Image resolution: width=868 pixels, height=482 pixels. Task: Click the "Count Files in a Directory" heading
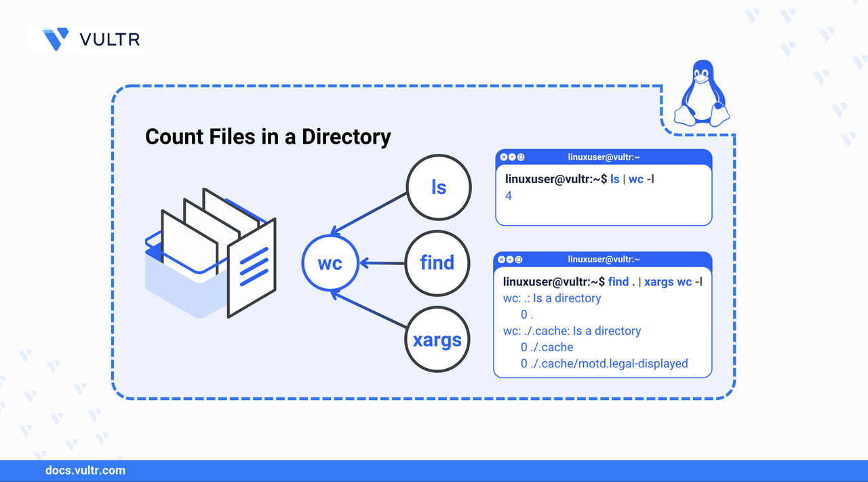[x=268, y=137]
